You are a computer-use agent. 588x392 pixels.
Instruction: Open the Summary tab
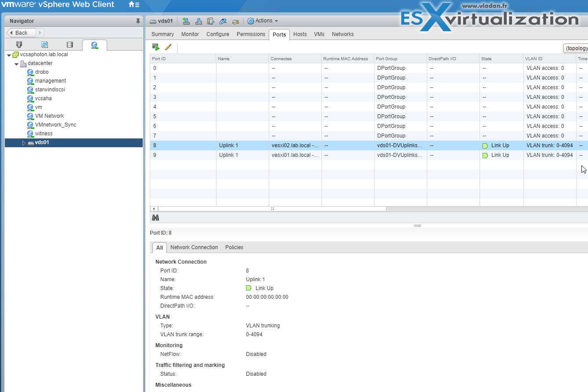(x=162, y=34)
